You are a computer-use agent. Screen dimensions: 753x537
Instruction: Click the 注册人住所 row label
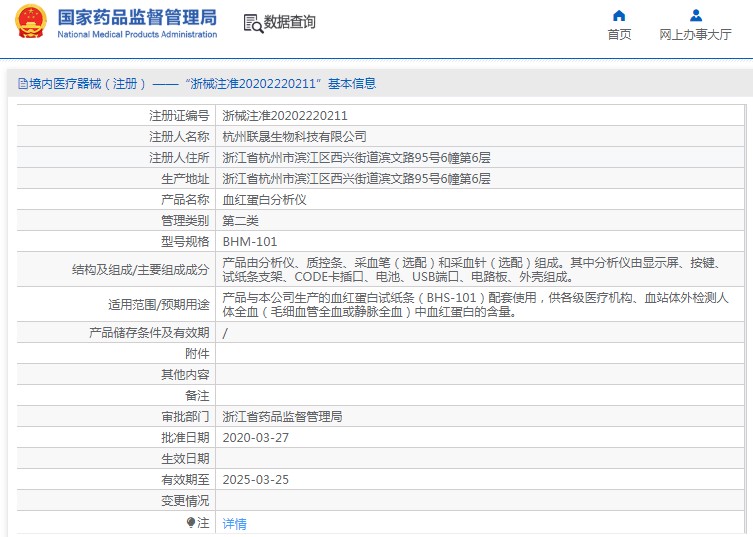179,158
